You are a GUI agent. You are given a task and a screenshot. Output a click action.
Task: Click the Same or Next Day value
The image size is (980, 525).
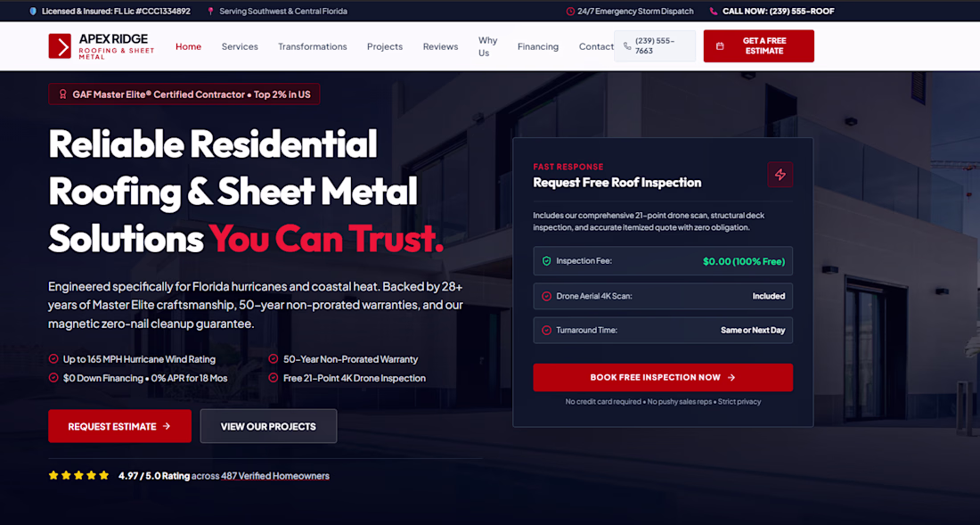(753, 330)
